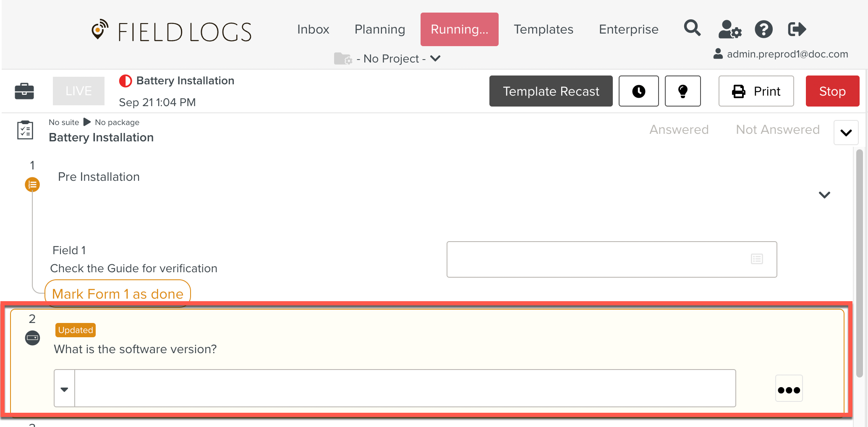Click the help question mark icon
Image resolution: width=868 pixels, height=427 pixels.
coord(764,29)
